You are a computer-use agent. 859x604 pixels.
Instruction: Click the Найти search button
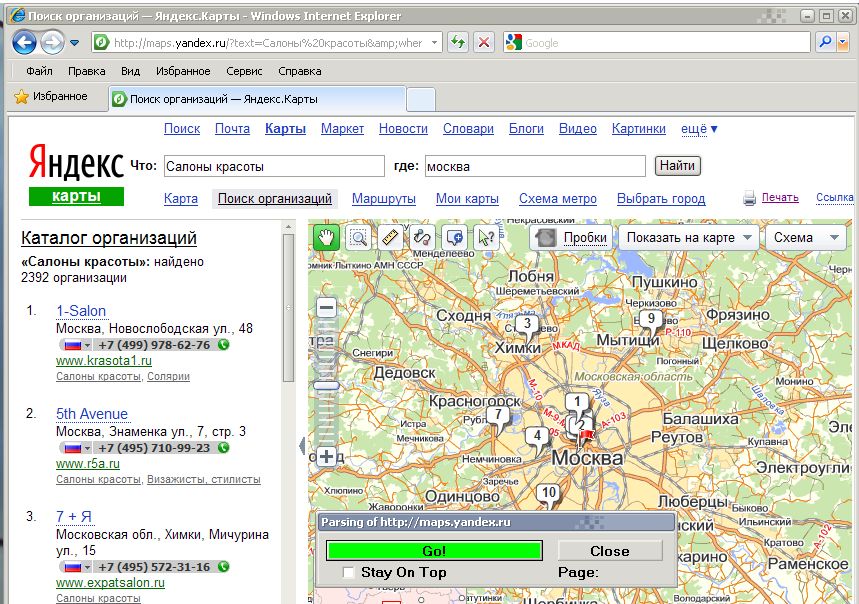click(678, 166)
